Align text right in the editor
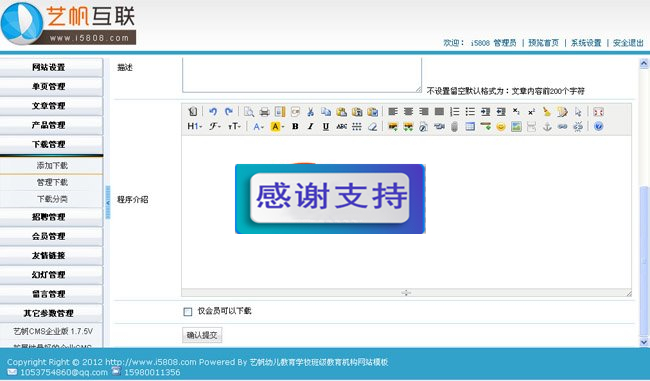The image size is (650, 381). [424, 112]
